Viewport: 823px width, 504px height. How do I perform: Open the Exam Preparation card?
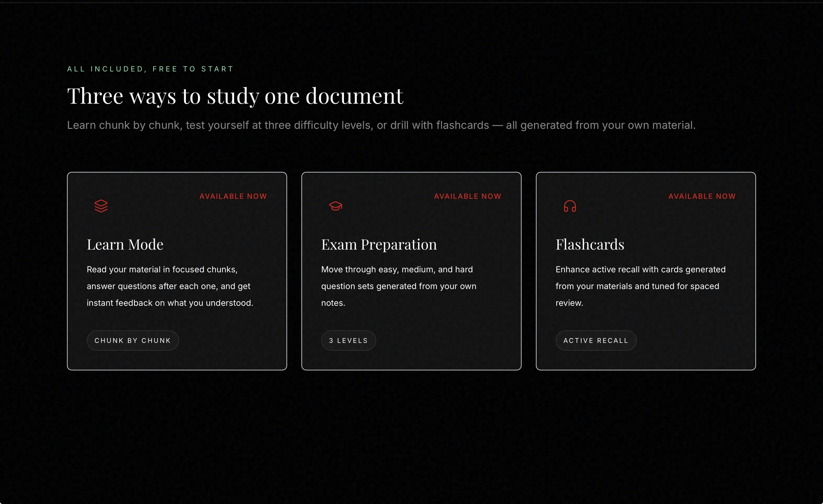(411, 270)
